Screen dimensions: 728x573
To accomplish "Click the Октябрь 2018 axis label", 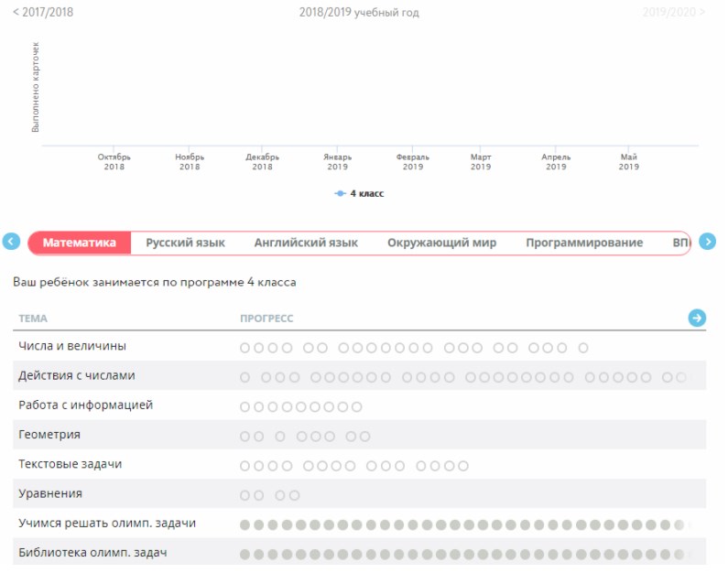I will point(114,162).
